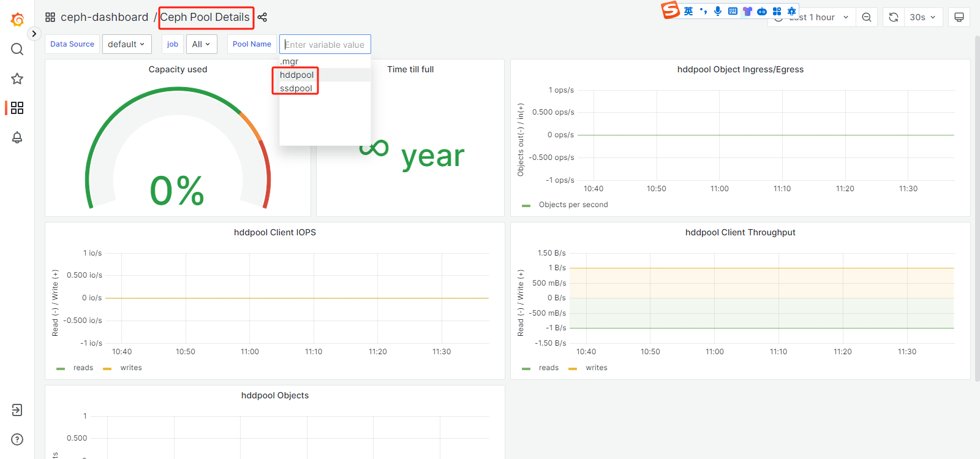Open starred dashboards via the star icon
The image size is (980, 459).
point(17,78)
